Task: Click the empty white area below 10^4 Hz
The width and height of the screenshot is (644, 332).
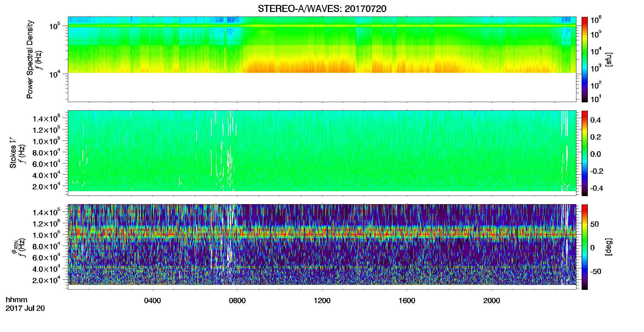Action: (x=322, y=87)
